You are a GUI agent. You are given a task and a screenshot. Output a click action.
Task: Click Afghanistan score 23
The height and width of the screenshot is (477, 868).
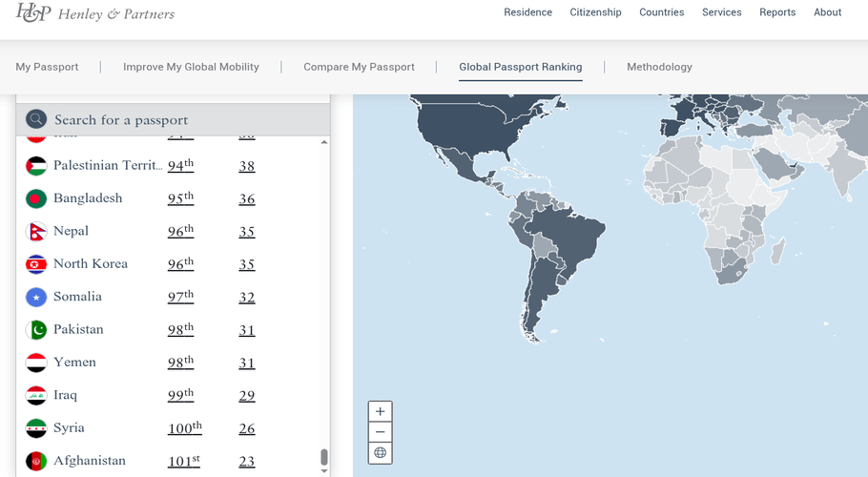coord(247,462)
